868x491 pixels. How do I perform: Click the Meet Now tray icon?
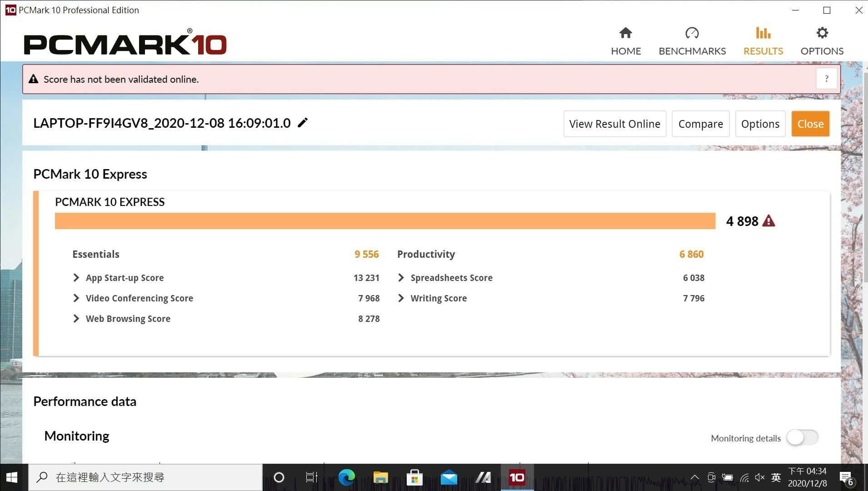pos(711,477)
